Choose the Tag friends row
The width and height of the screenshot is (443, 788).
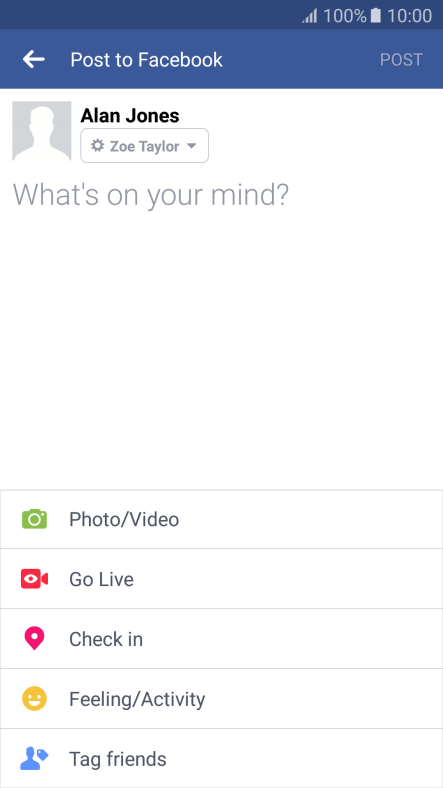[x=222, y=758]
